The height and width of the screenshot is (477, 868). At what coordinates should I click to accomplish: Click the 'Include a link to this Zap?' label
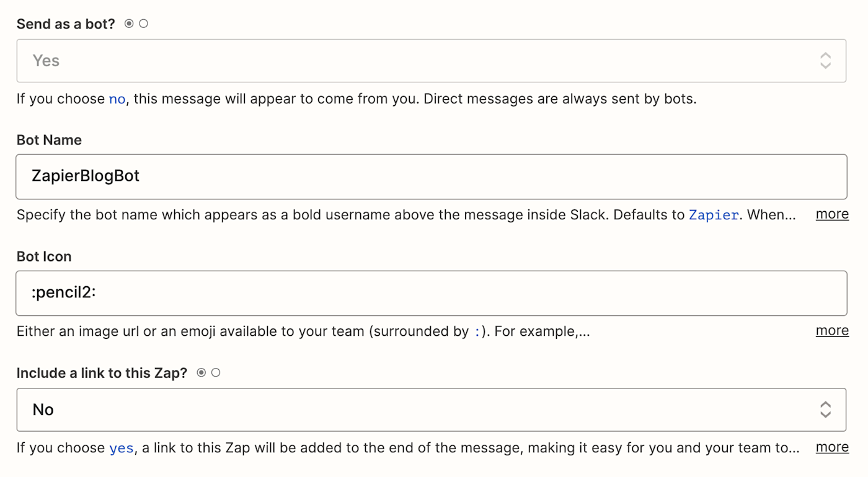click(102, 373)
